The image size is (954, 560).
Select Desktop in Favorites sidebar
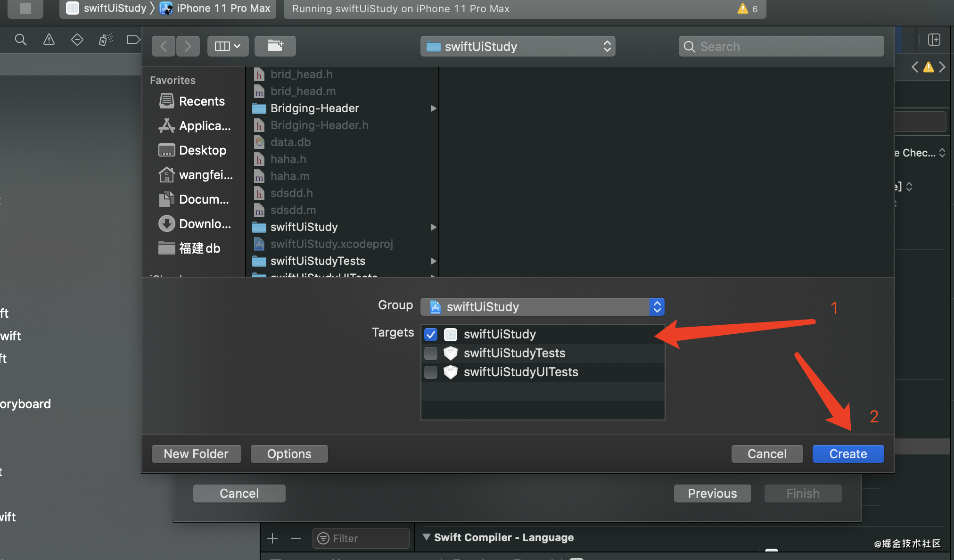pyautogui.click(x=202, y=150)
